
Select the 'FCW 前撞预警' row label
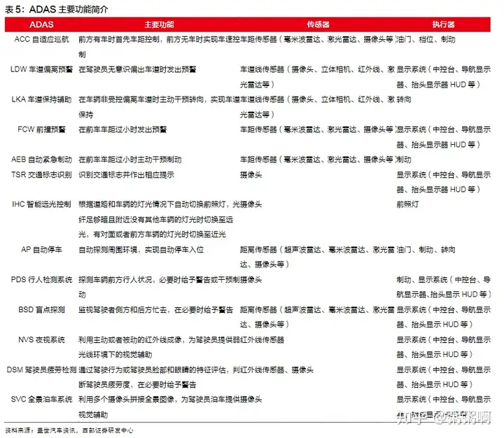41,129
